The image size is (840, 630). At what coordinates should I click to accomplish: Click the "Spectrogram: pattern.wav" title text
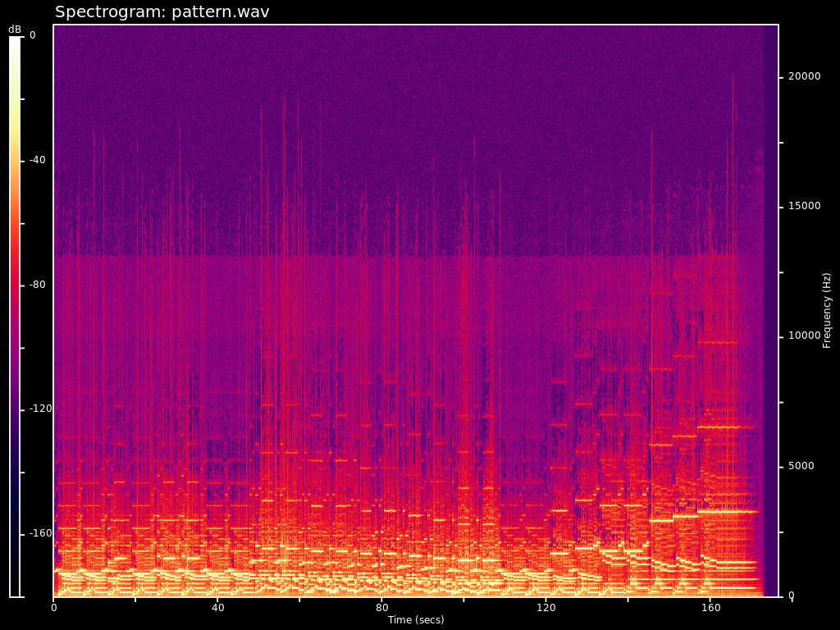pyautogui.click(x=162, y=12)
